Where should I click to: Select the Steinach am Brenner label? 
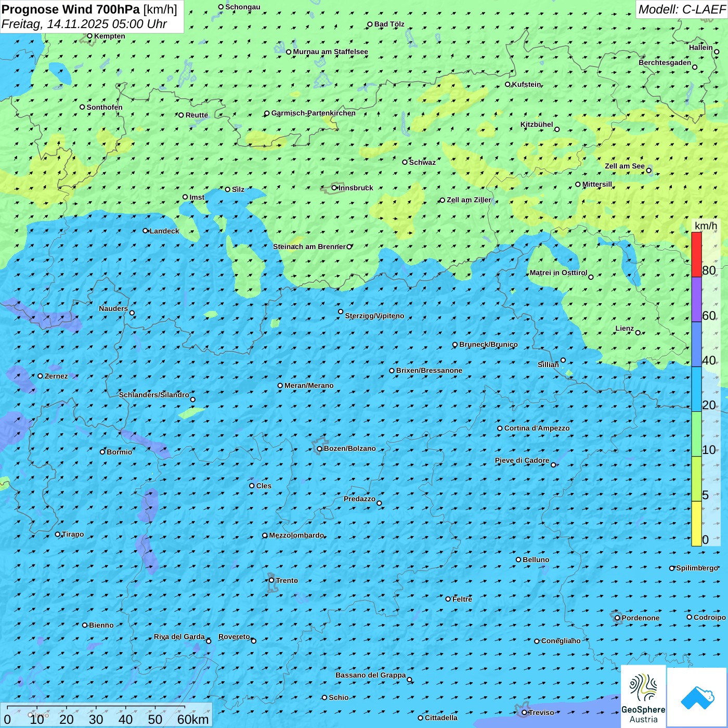(309, 246)
